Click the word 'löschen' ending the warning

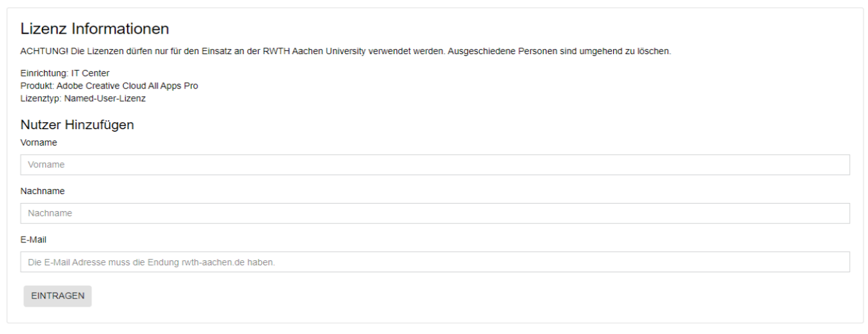click(x=654, y=51)
